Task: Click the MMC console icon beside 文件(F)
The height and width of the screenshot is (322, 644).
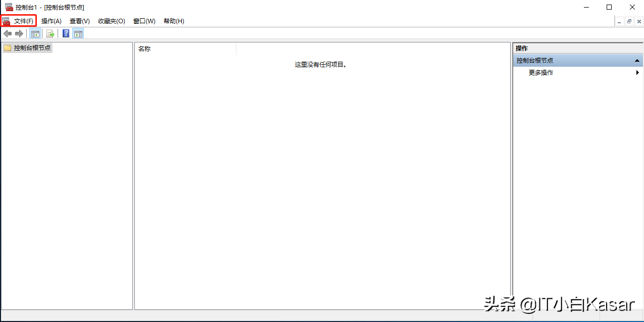Action: pyautogui.click(x=6, y=21)
